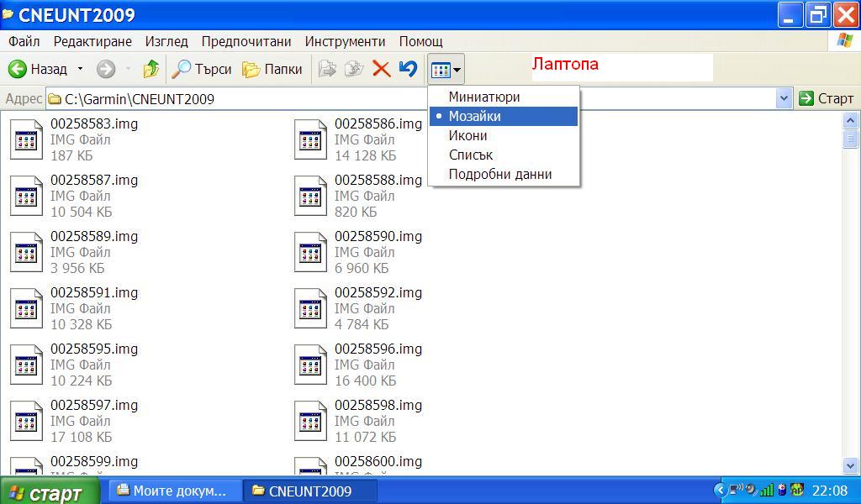Click the vertical scrollbar down arrow
The height and width of the screenshot is (504, 861).
pos(849,465)
